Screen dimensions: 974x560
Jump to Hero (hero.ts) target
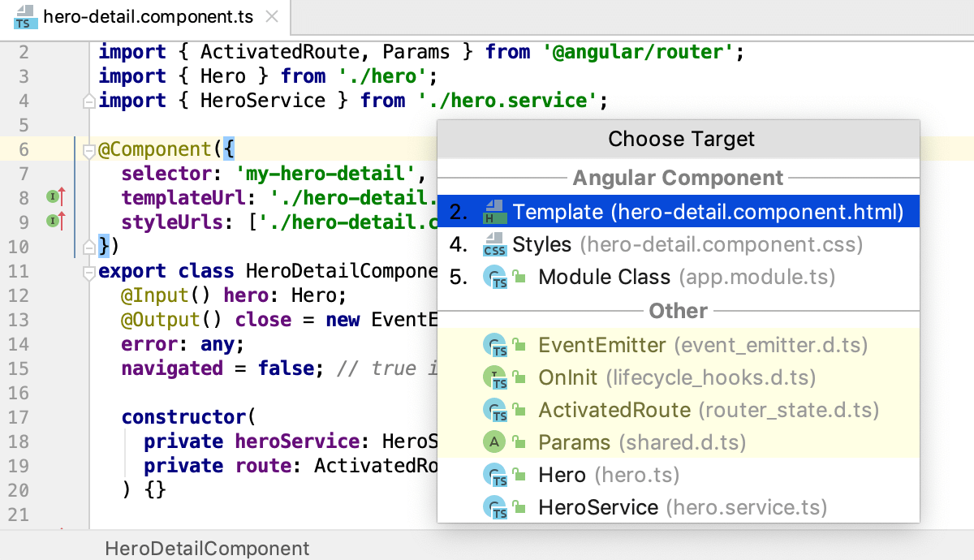point(679,475)
